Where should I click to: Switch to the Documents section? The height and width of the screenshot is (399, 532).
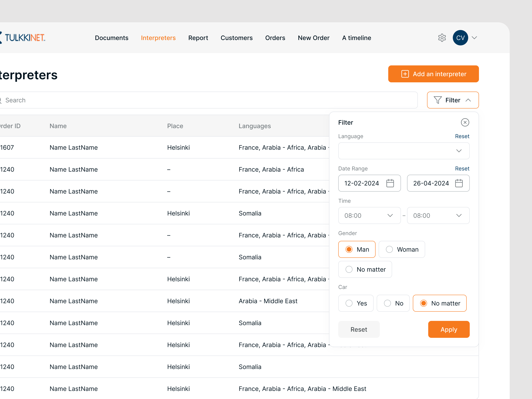[x=112, y=38]
